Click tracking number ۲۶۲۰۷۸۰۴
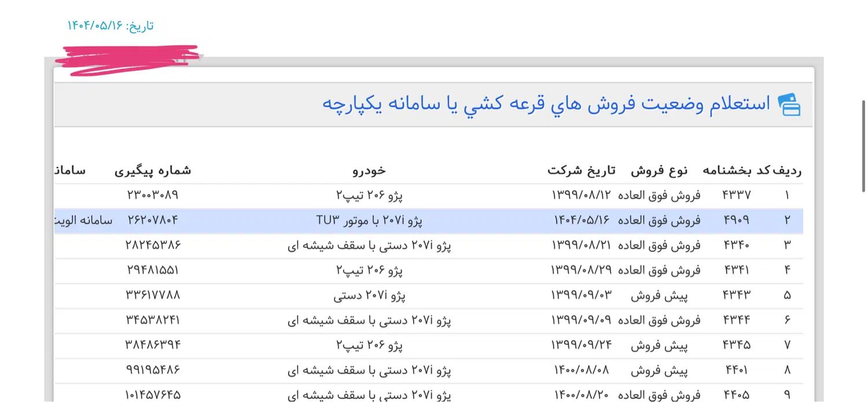 [x=153, y=220]
